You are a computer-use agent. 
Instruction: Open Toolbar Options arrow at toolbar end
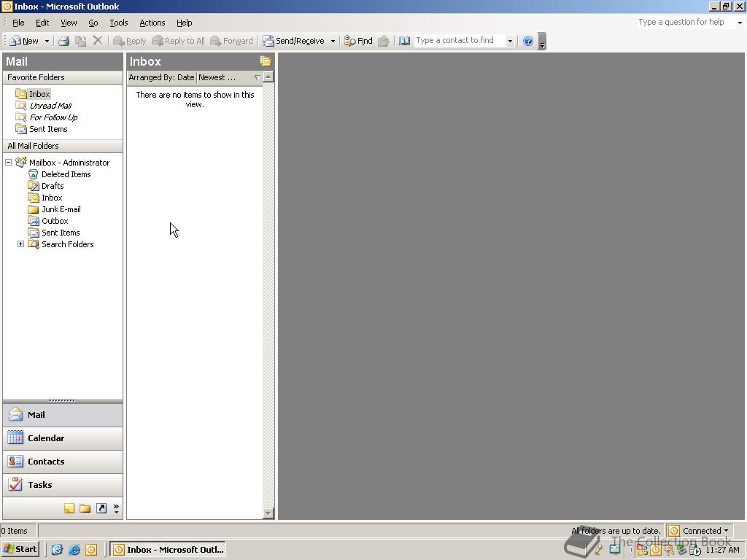(x=542, y=42)
